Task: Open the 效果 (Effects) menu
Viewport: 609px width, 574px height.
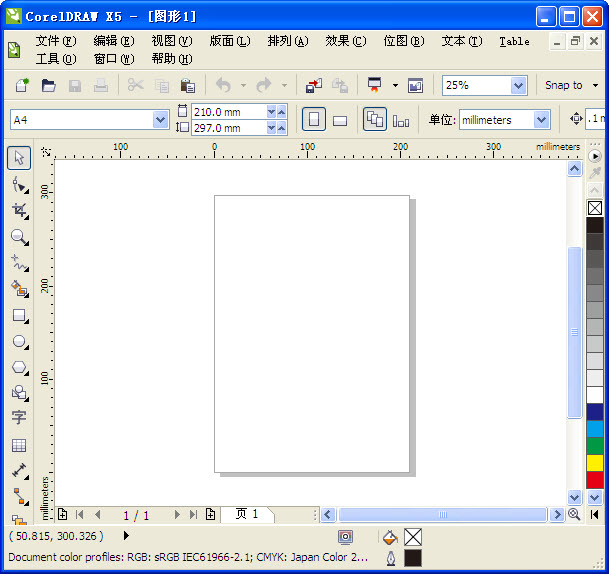Action: 345,41
